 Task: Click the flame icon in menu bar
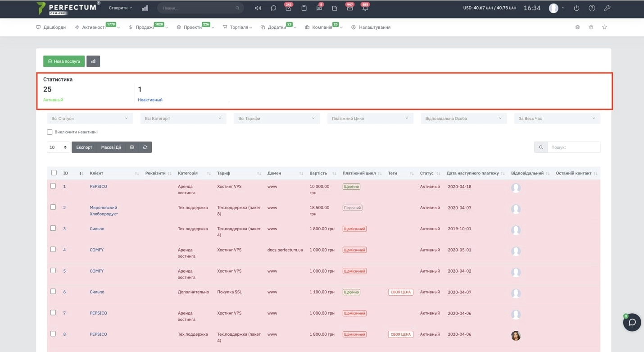591,27
